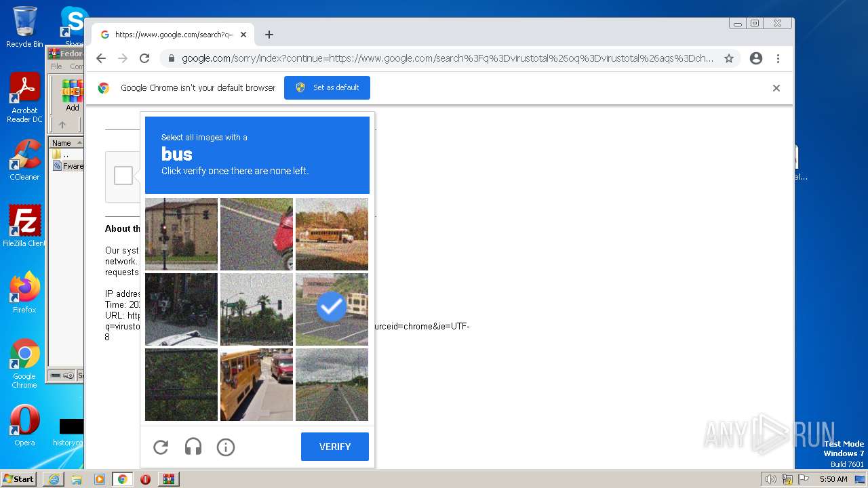Image resolution: width=868 pixels, height=488 pixels.
Task: Open Windows Explorer from the taskbar
Action: pyautogui.click(x=77, y=479)
